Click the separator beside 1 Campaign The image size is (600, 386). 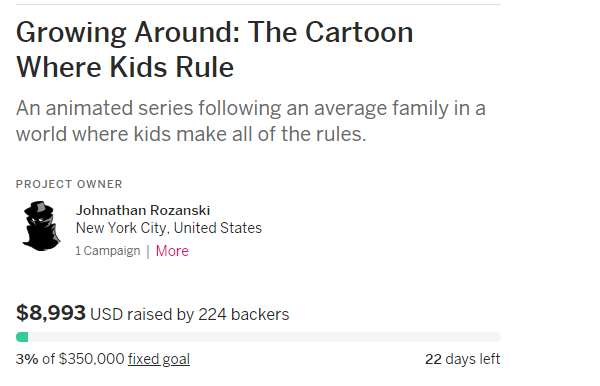[148, 251]
